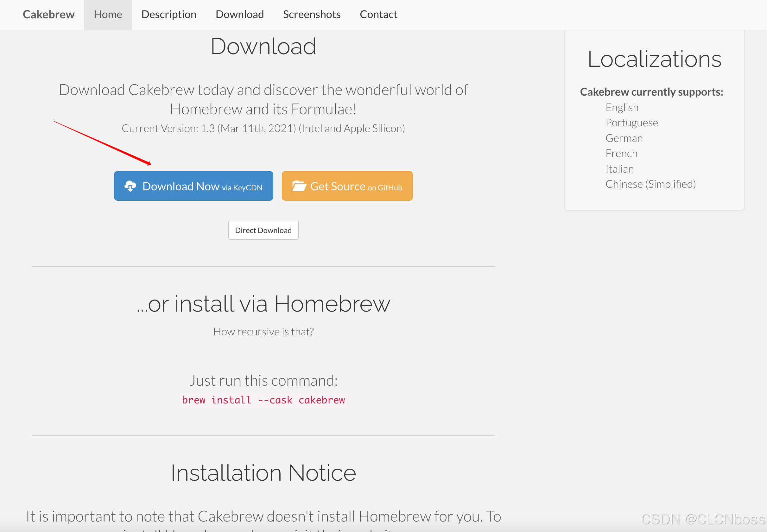
Task: Click the Just run this command text
Action: pyautogui.click(x=263, y=380)
